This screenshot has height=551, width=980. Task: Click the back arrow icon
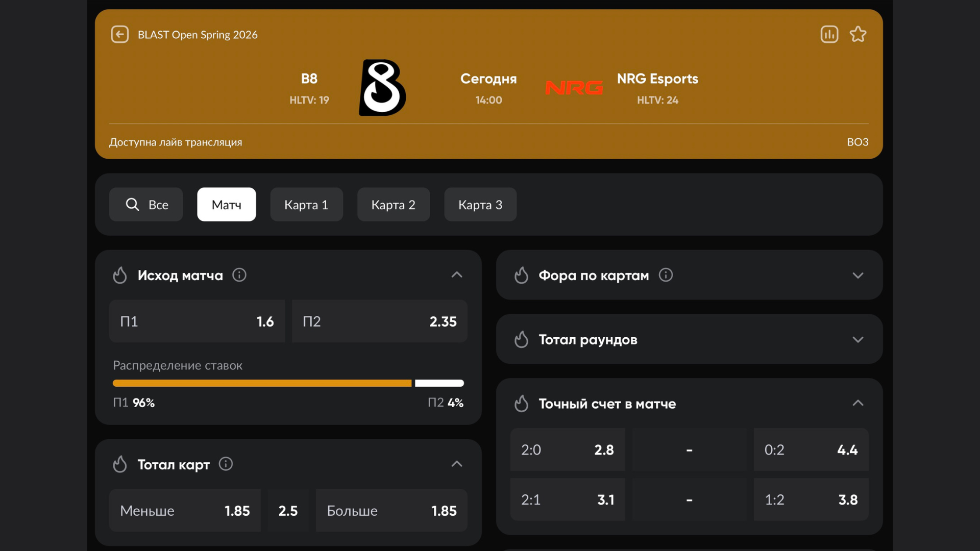coord(120,35)
